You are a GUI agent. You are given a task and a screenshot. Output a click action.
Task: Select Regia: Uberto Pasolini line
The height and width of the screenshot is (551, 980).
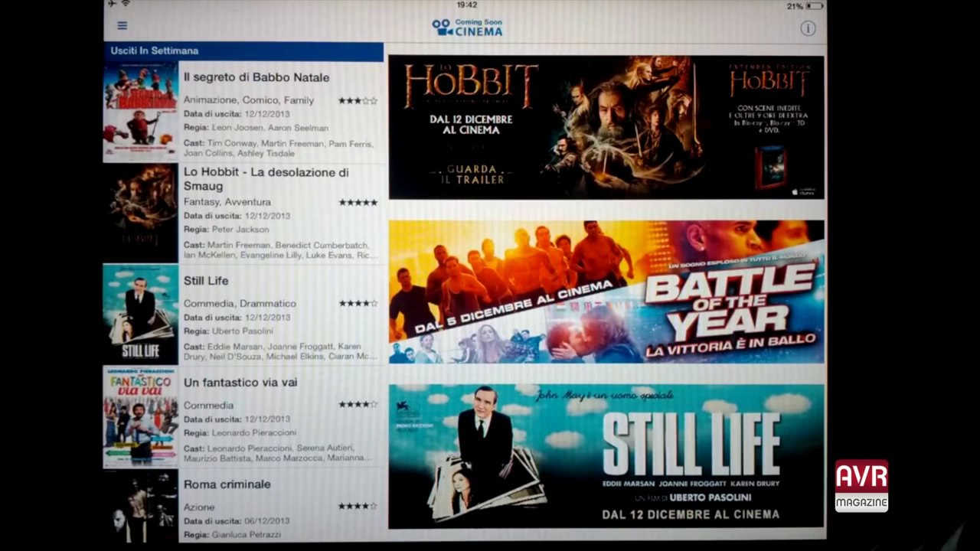point(228,331)
